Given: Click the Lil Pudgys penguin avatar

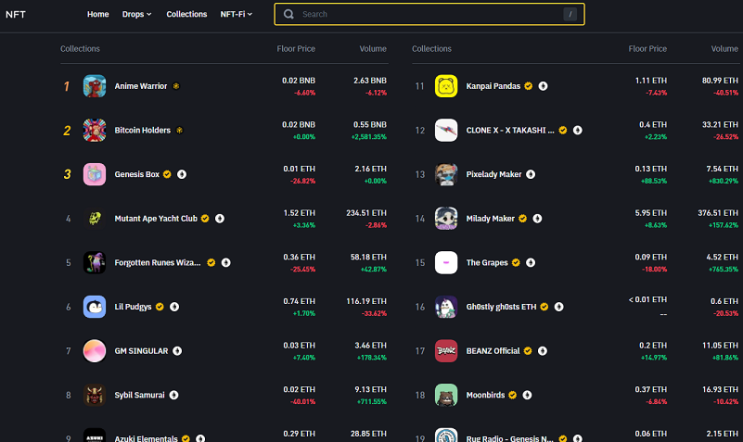Looking at the screenshot, I should (x=94, y=307).
